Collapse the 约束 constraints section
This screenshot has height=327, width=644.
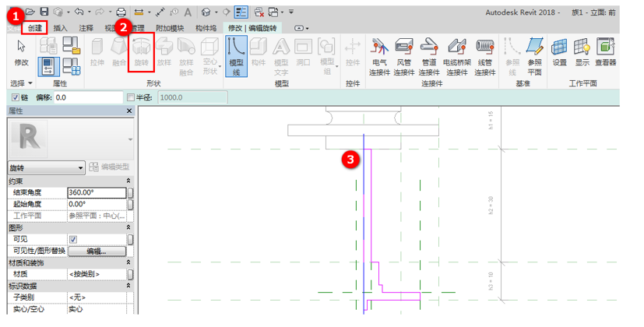click(128, 181)
